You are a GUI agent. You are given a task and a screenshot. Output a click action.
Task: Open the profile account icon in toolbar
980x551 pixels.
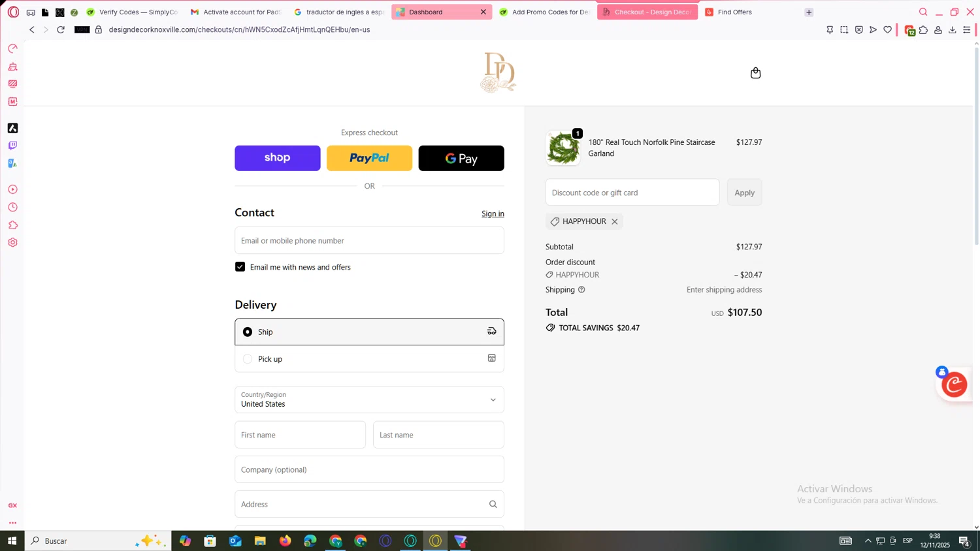coord(938,30)
